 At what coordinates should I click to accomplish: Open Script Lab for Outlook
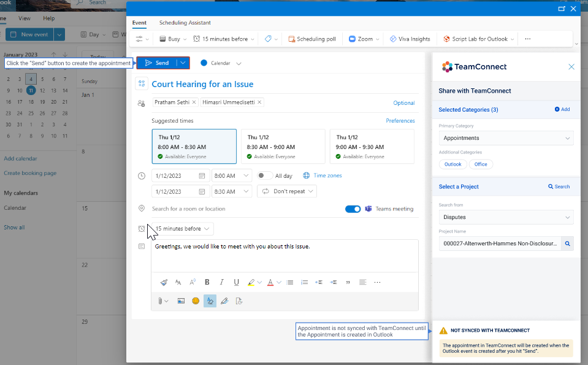(478, 39)
